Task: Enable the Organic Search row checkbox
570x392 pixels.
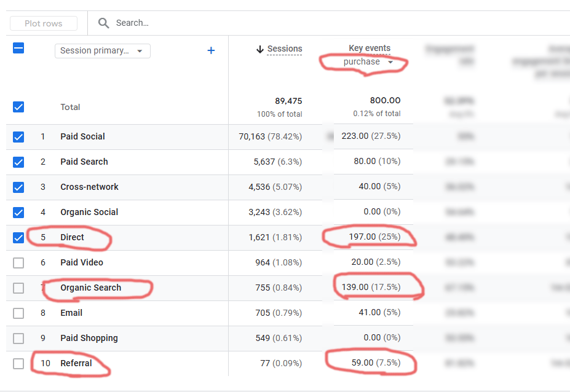Action: tap(18, 288)
